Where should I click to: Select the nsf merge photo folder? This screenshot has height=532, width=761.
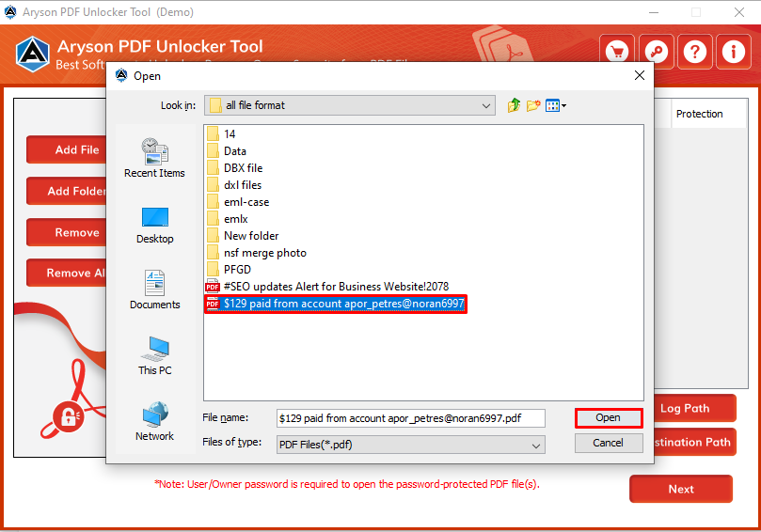click(257, 253)
